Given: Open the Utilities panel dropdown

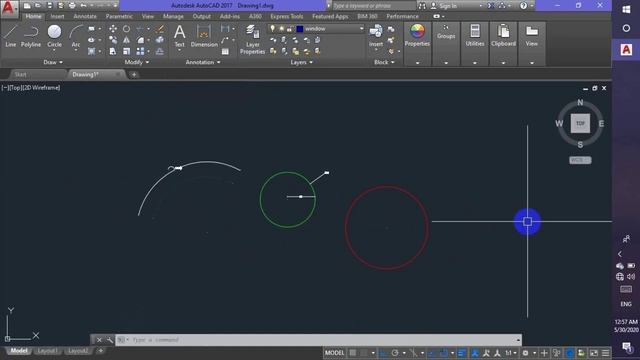Looking at the screenshot, I should (475, 63).
